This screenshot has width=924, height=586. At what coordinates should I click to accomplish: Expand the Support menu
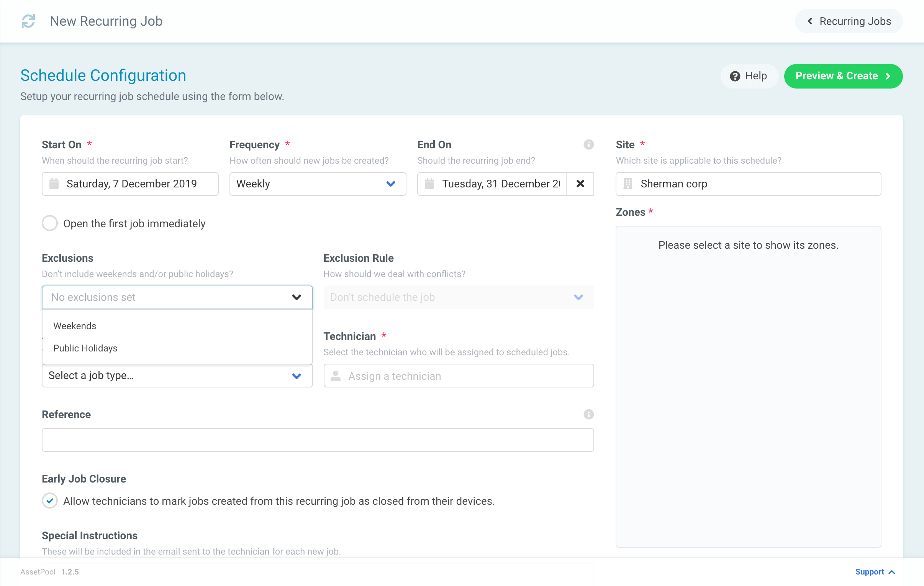click(x=875, y=572)
